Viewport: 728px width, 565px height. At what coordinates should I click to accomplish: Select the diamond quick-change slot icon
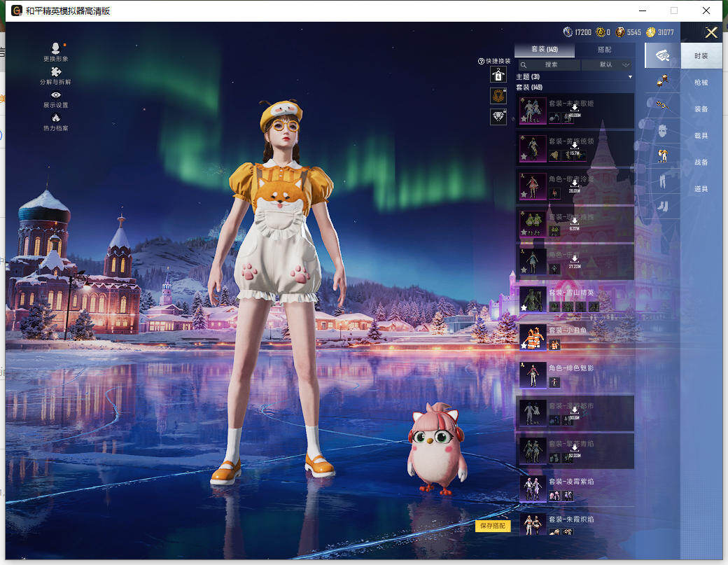498,117
